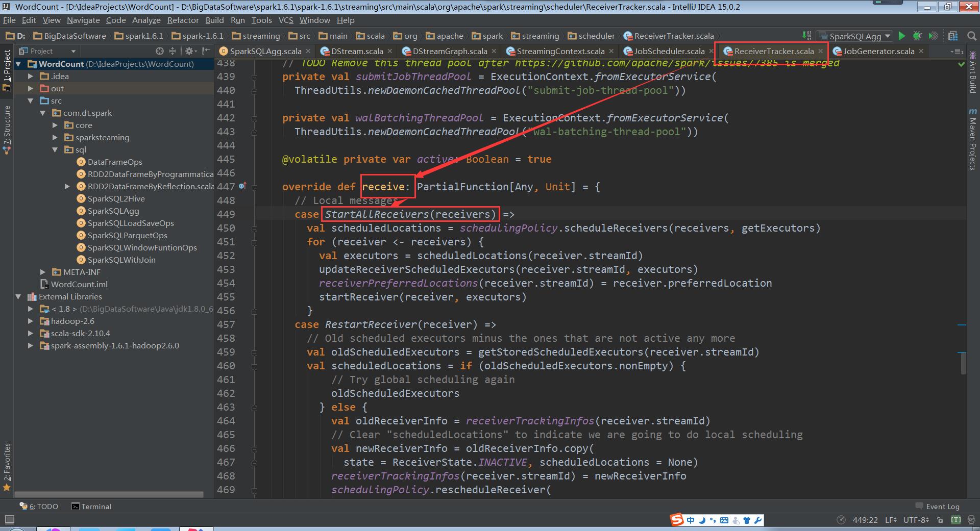Image resolution: width=980 pixels, height=531 pixels.
Task: Toggle fold marker at line 439
Action: tap(254, 77)
